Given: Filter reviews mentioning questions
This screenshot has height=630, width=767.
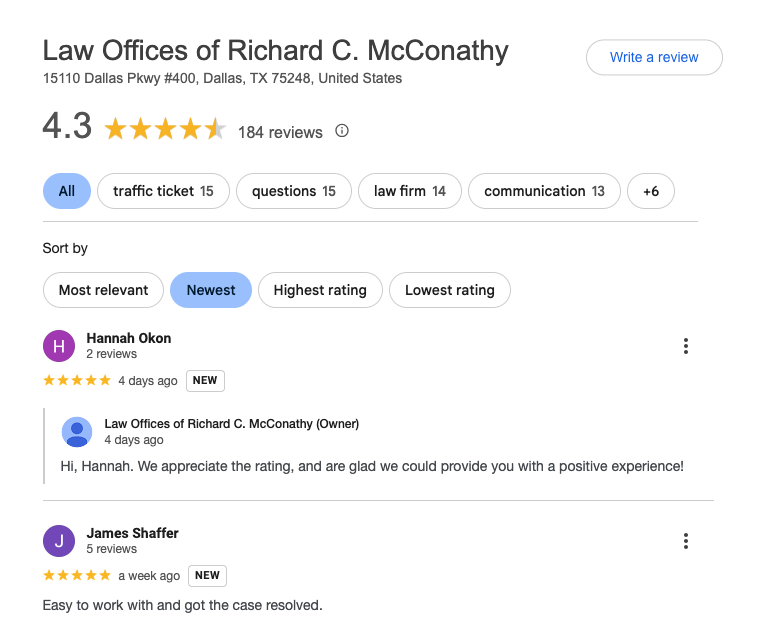Looking at the screenshot, I should [293, 191].
